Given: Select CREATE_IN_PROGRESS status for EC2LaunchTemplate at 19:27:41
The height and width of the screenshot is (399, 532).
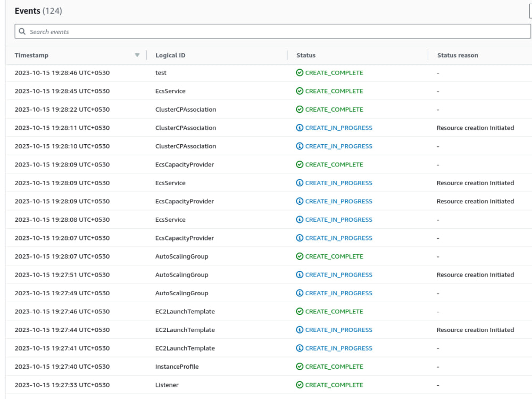Looking at the screenshot, I should pyautogui.click(x=338, y=348).
